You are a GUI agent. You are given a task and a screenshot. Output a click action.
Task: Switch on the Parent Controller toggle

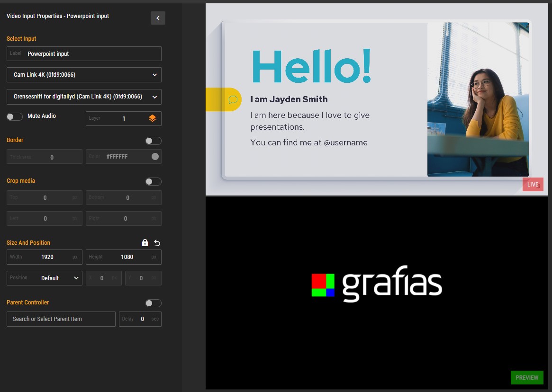pos(153,303)
